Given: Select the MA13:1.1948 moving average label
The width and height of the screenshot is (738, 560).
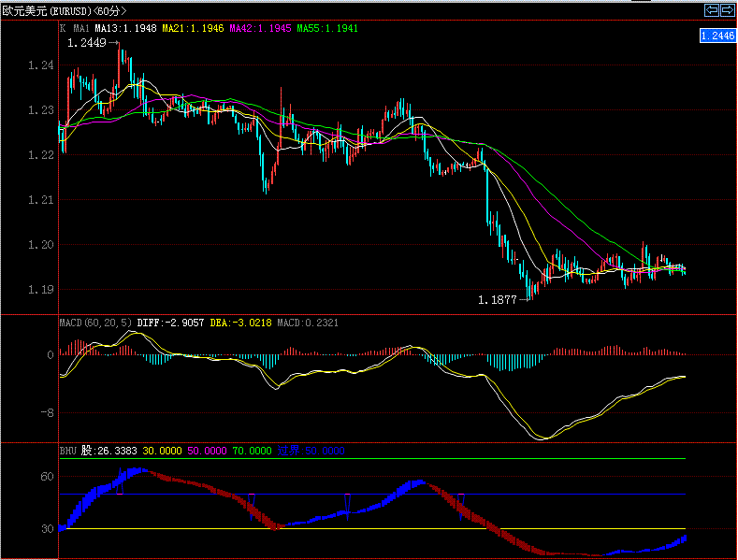Looking at the screenshot, I should 125,28.
